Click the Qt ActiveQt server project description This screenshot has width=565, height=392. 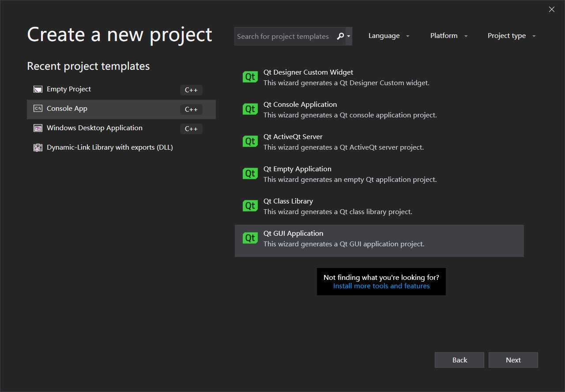[x=343, y=147]
